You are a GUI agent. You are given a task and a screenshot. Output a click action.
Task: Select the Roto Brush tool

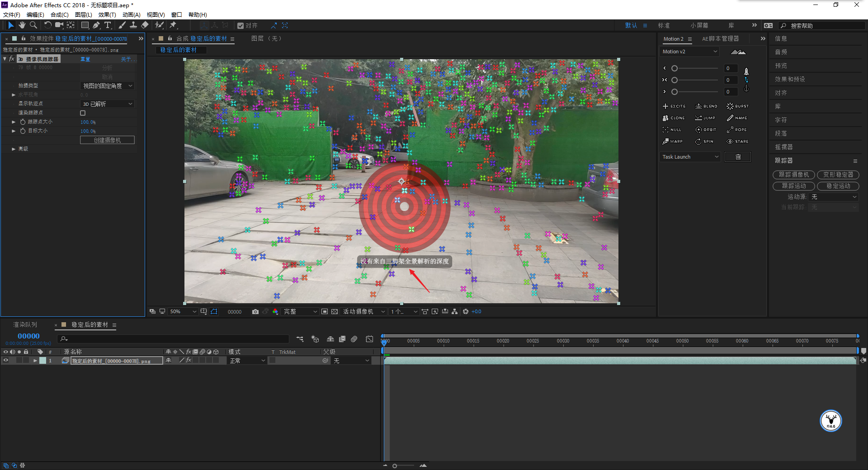[x=159, y=25]
